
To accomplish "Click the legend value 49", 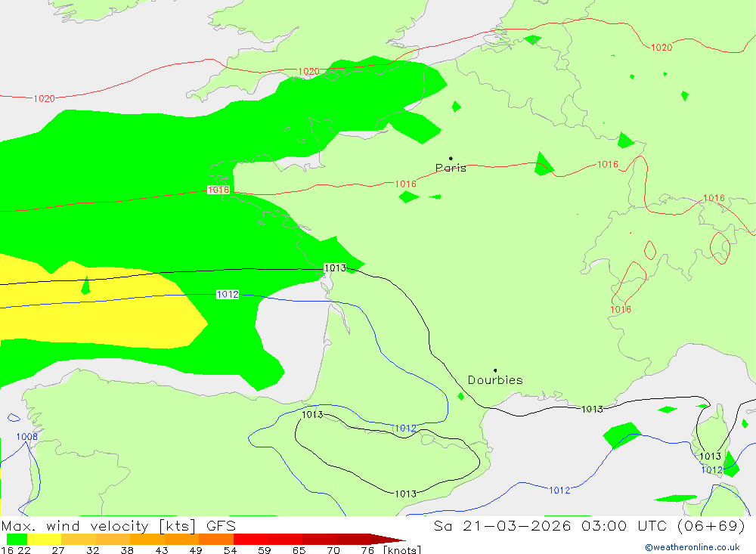I will click(x=196, y=550).
